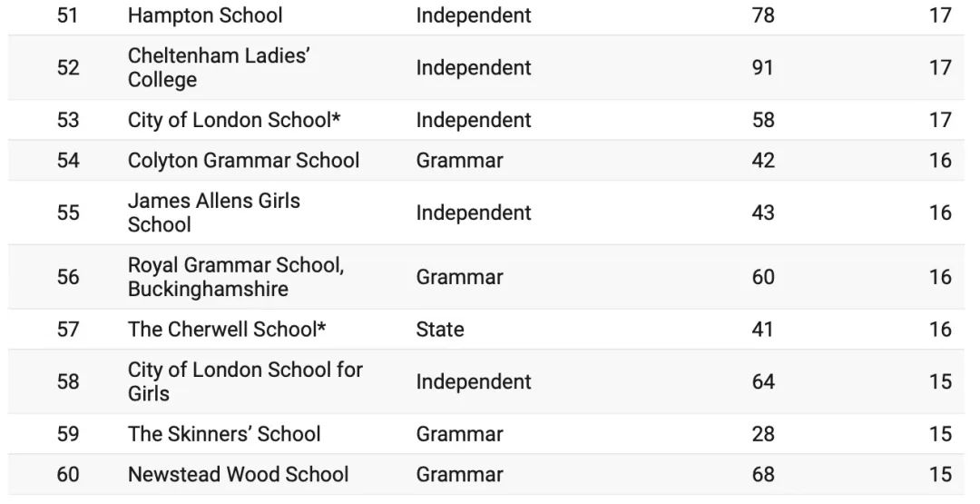The height and width of the screenshot is (504, 980).
Task: Click Royal Grammar School, Buckinghamshire entry
Action: (x=236, y=277)
